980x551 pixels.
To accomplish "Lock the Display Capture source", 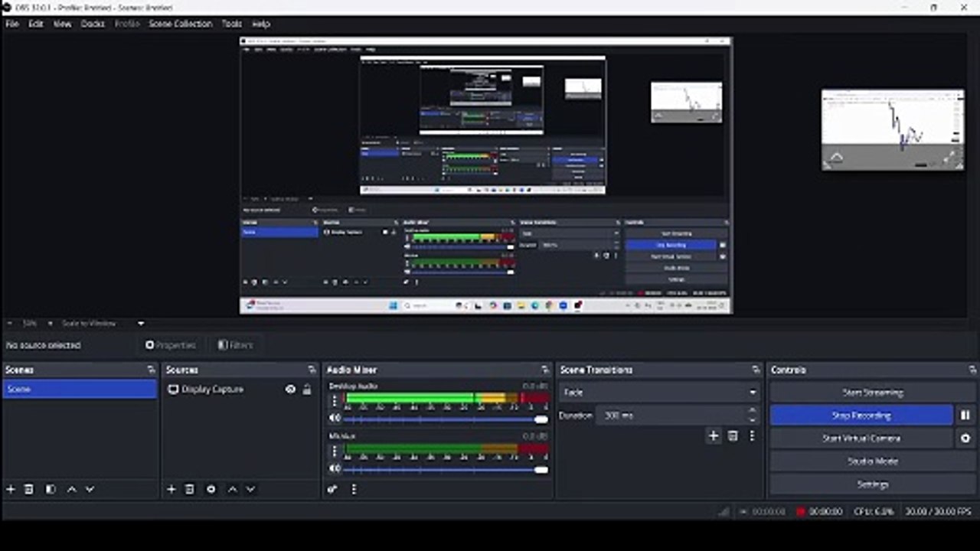I will (306, 390).
